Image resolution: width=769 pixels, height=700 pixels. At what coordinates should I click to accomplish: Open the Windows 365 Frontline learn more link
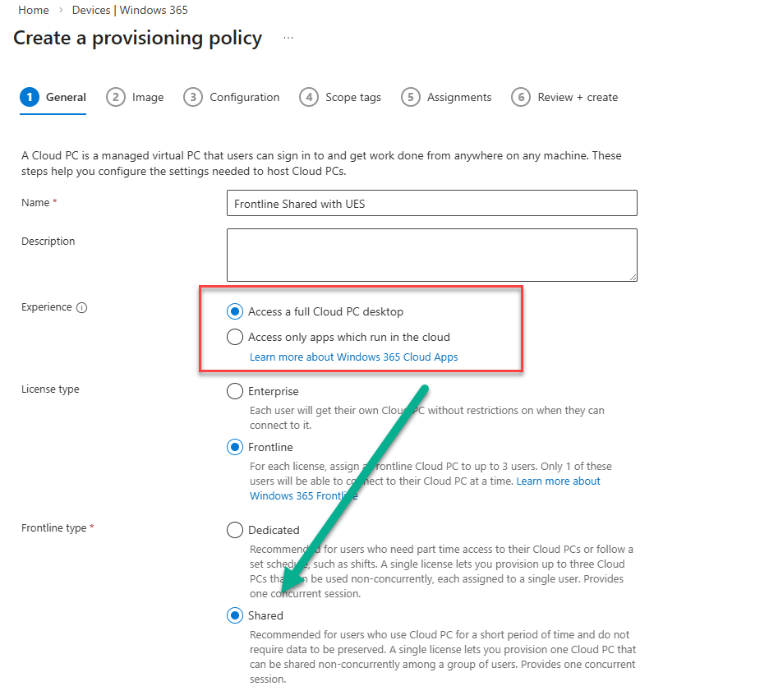304,495
